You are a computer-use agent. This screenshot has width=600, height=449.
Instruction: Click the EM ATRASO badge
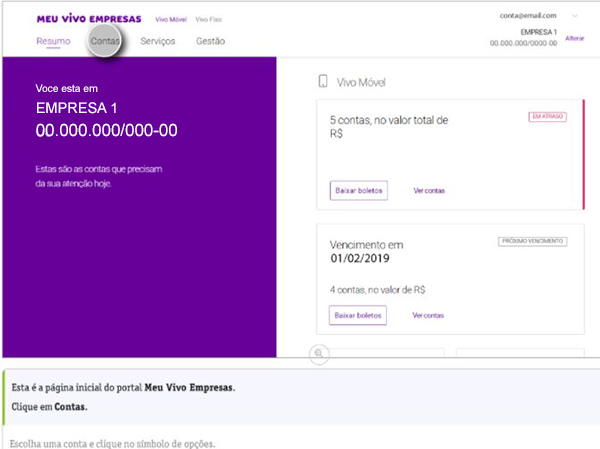click(548, 116)
